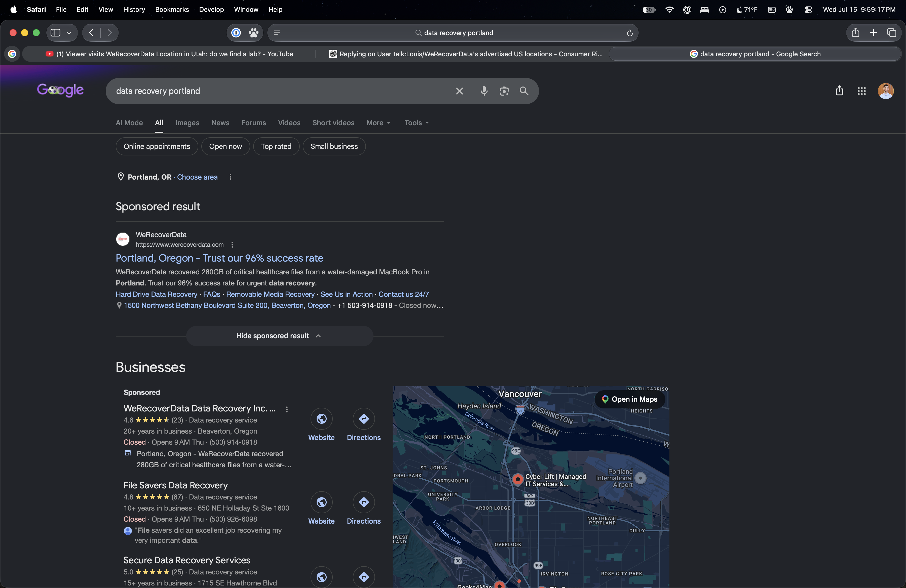Open the Contact us 24/7 sitelink
Screen dimensions: 906x588
click(403, 295)
